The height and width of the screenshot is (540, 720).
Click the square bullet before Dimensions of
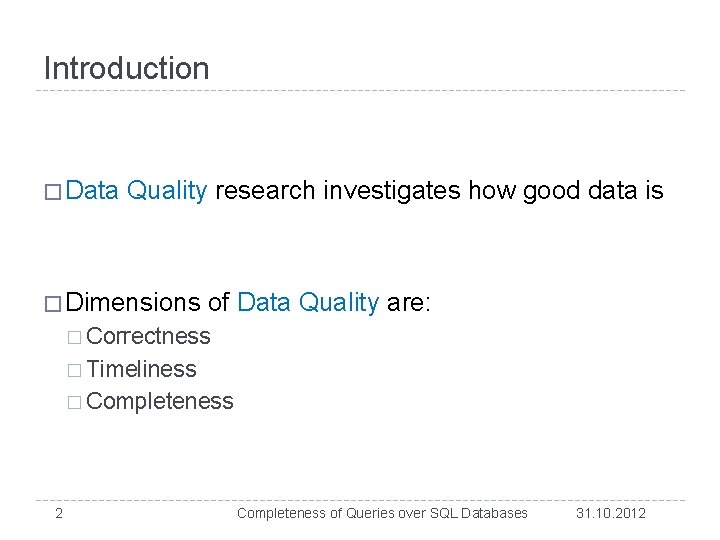[53, 304]
